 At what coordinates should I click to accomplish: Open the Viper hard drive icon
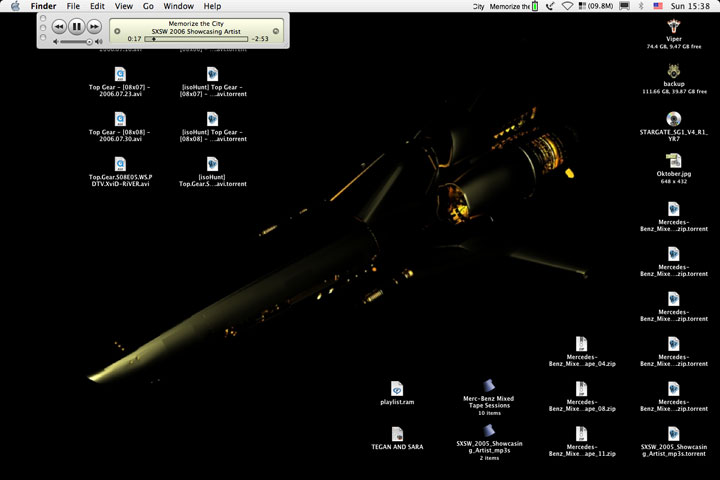click(673, 26)
